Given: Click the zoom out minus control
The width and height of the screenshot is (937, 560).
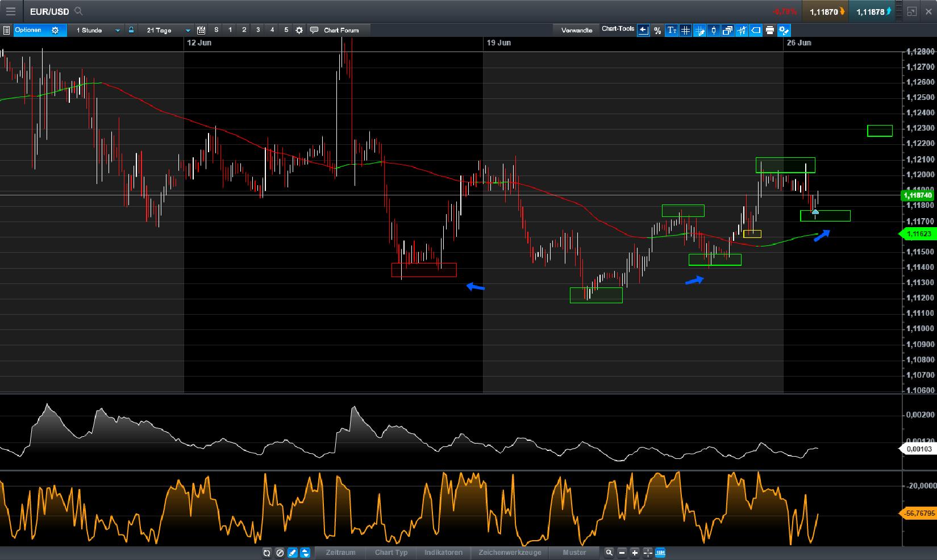Looking at the screenshot, I should [x=623, y=552].
